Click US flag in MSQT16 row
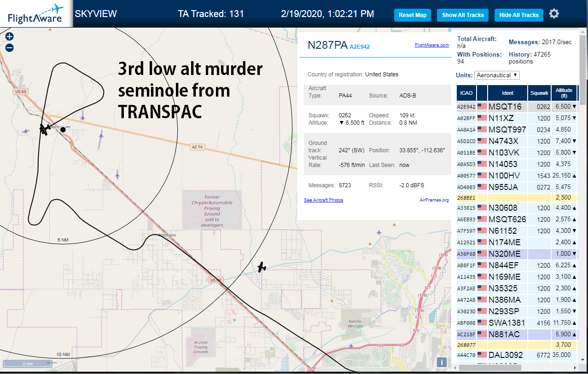Screen dimensions: 588x374 [x=482, y=107]
